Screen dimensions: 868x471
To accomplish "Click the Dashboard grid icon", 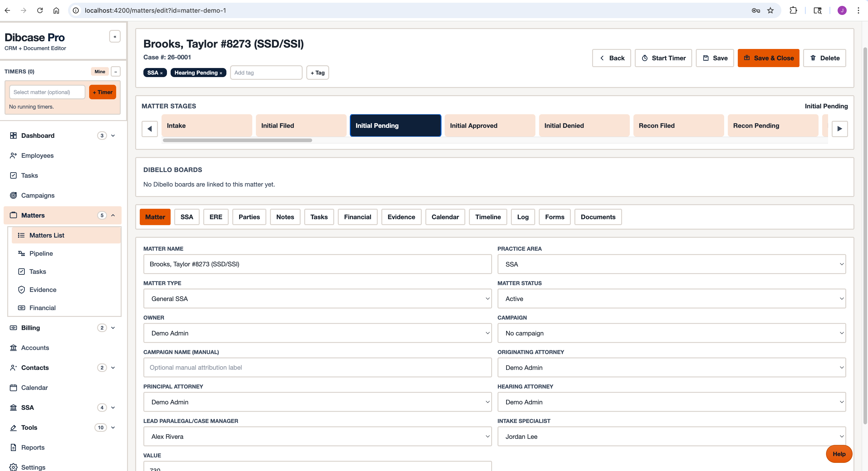I will tap(13, 135).
